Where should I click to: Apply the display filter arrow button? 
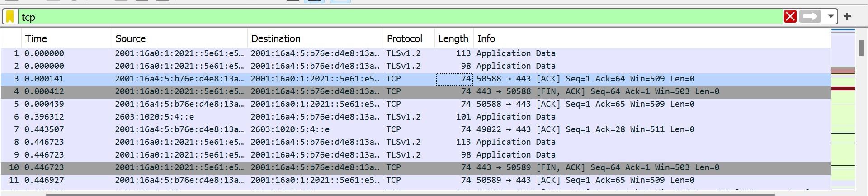point(810,17)
